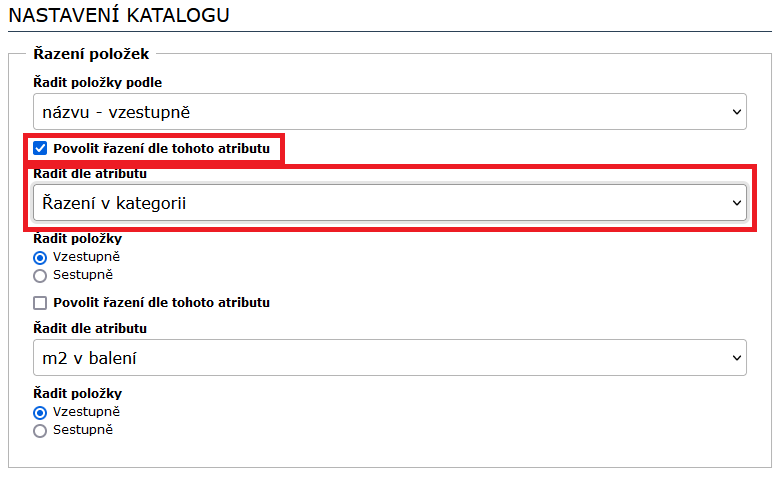
Task: Select 'Sestupně' radio below 'm2 v balení'
Action: coord(41,430)
